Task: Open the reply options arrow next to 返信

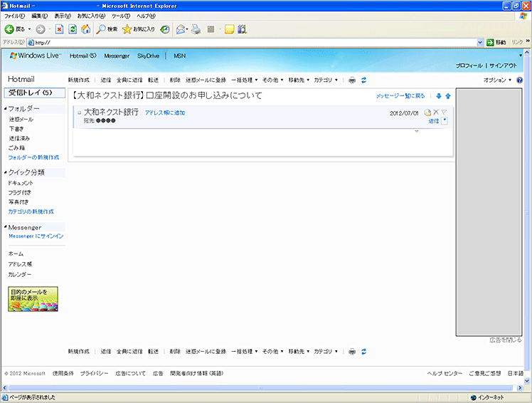Action: pos(445,121)
